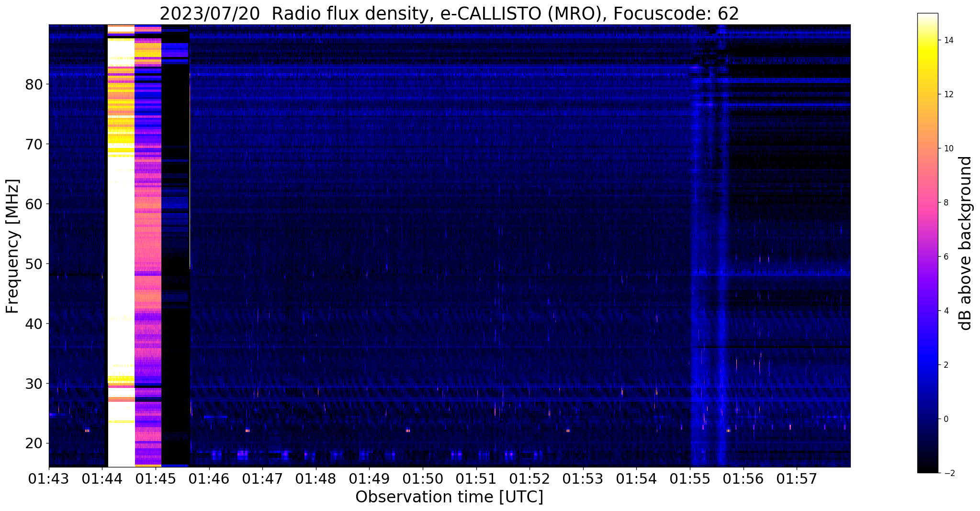Click the 80 MHz frequency tick label
This screenshot has height=511, width=980.
34,84
